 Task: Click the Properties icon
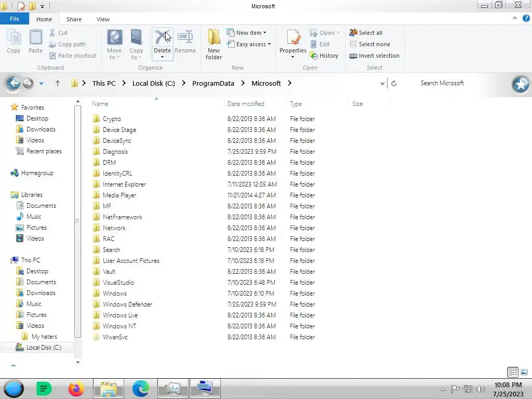pos(293,38)
